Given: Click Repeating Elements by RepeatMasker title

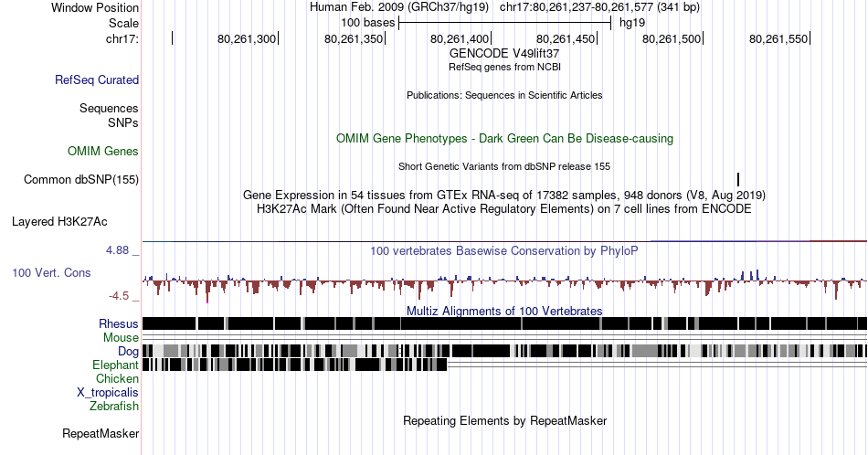Looking at the screenshot, I should 504,420.
